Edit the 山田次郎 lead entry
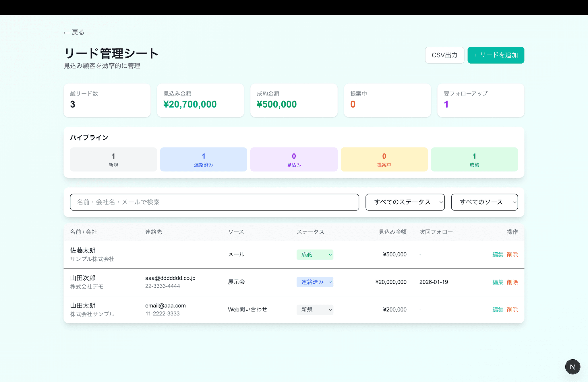The height and width of the screenshot is (382, 588). [x=498, y=282]
